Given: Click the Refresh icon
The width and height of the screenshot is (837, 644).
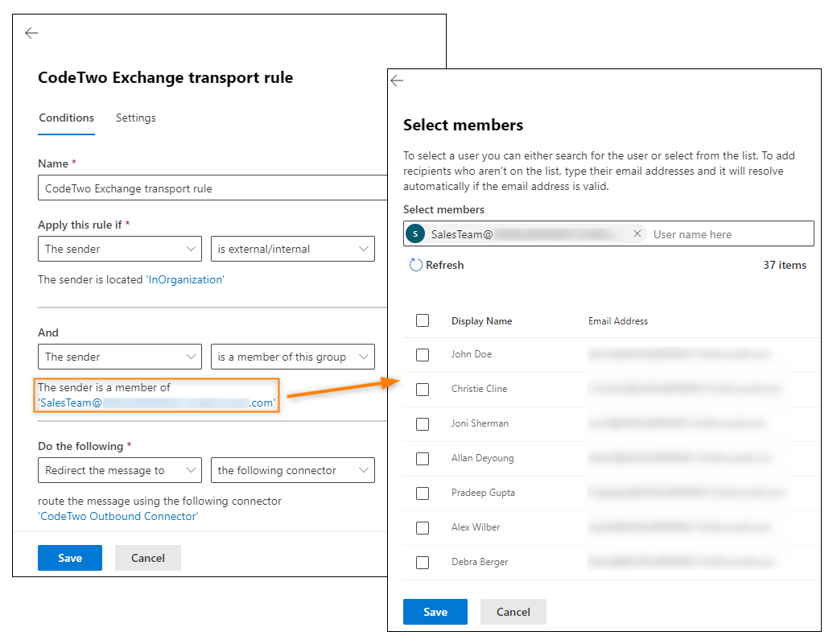Looking at the screenshot, I should coord(416,265).
